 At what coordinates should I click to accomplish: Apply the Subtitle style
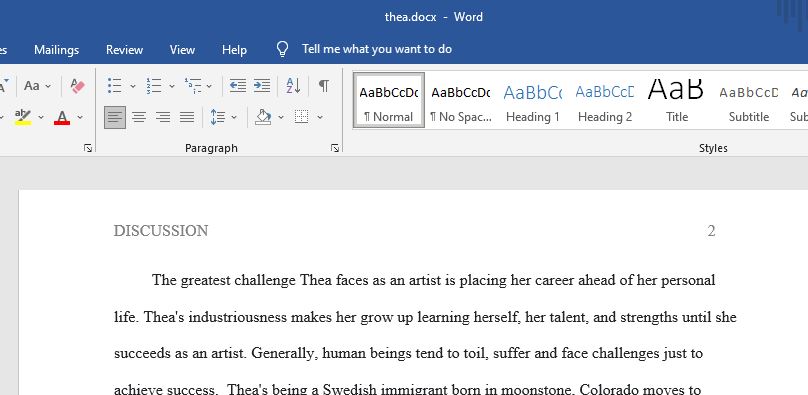click(749, 100)
